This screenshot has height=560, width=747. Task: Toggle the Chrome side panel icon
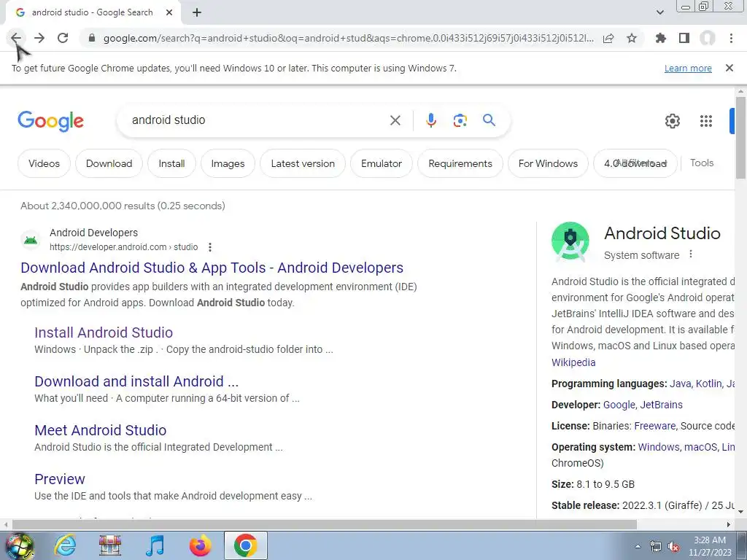684,38
